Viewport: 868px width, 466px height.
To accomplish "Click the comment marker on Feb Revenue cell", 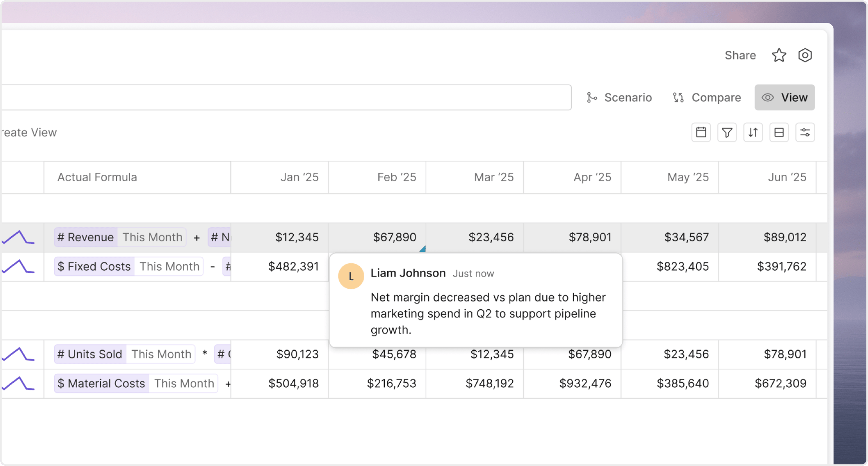I will (423, 249).
